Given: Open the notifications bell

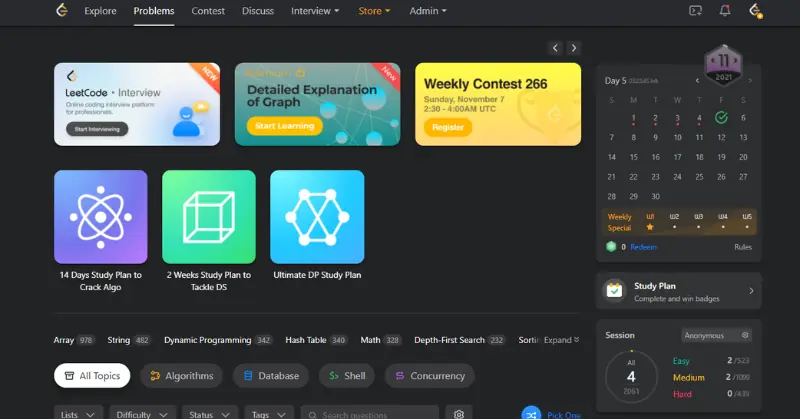Looking at the screenshot, I should tap(725, 11).
